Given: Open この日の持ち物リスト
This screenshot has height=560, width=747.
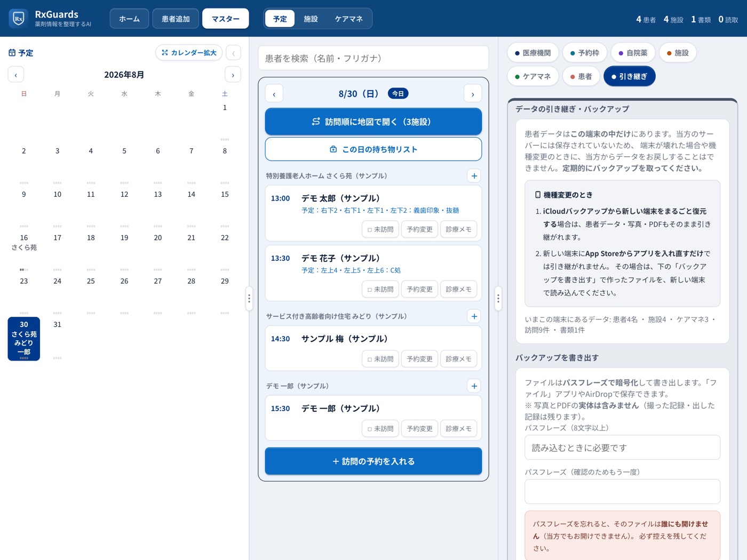Looking at the screenshot, I should tap(373, 149).
